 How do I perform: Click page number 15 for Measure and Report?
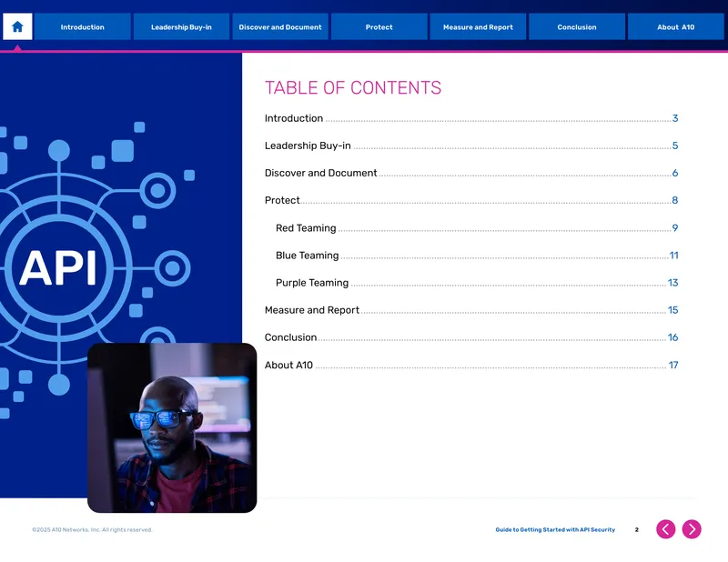(673, 310)
